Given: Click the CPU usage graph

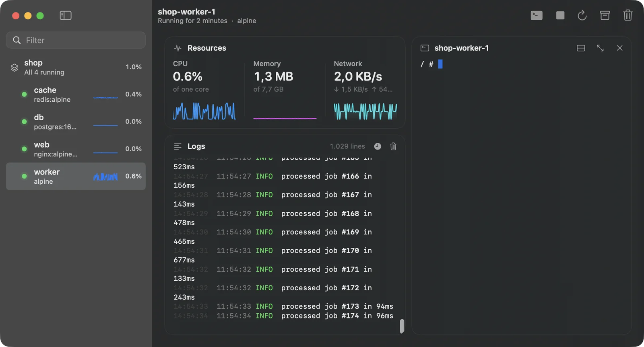Looking at the screenshot, I should [x=204, y=111].
